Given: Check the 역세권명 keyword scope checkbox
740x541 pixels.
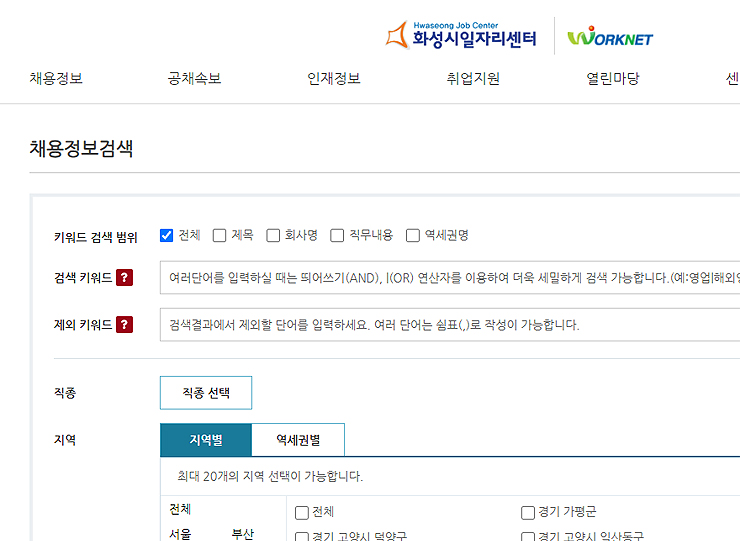Looking at the screenshot, I should [413, 236].
